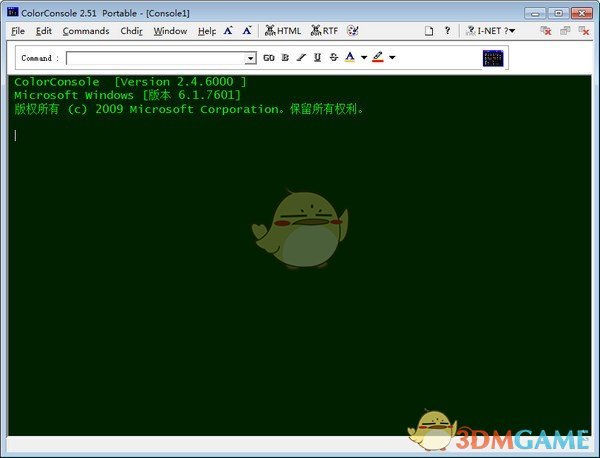
Task: Maximize the ColorConsole window
Action: (558, 13)
